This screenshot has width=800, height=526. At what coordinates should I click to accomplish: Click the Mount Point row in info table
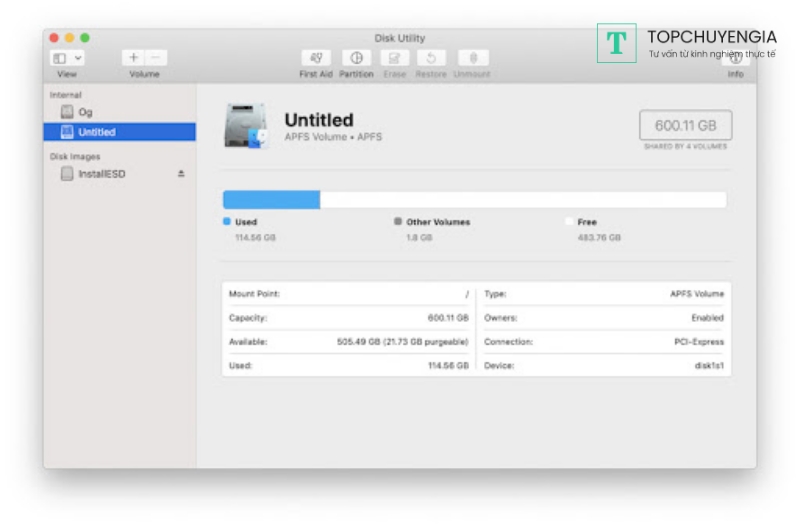tap(348, 294)
